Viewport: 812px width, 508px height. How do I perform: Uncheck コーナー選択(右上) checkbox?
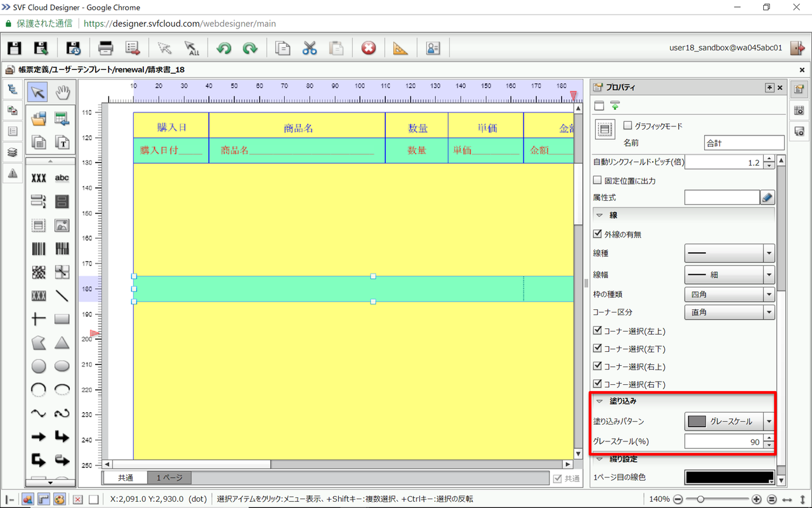click(597, 366)
